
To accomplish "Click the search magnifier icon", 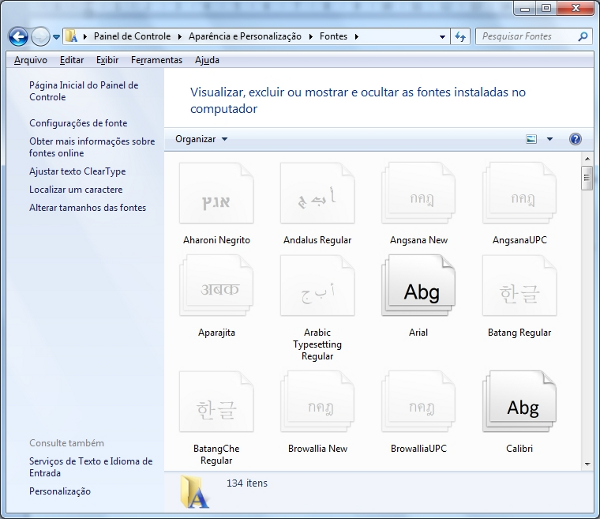I will coord(582,37).
